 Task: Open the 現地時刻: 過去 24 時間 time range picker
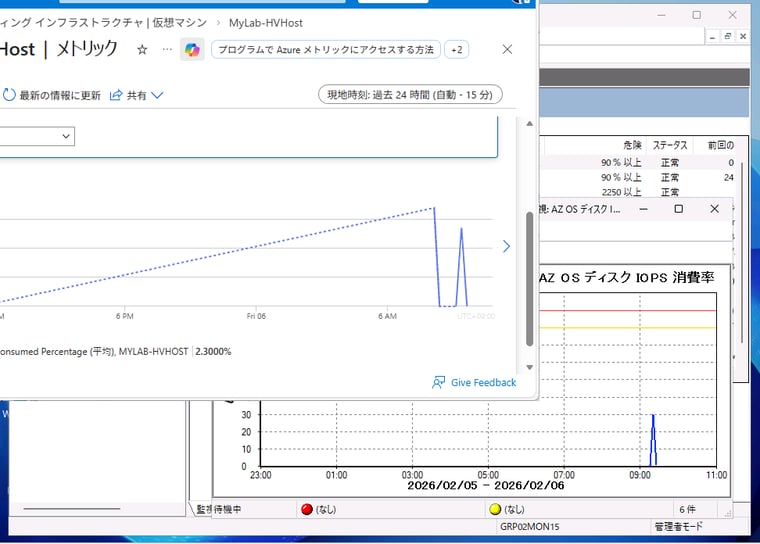(x=410, y=95)
